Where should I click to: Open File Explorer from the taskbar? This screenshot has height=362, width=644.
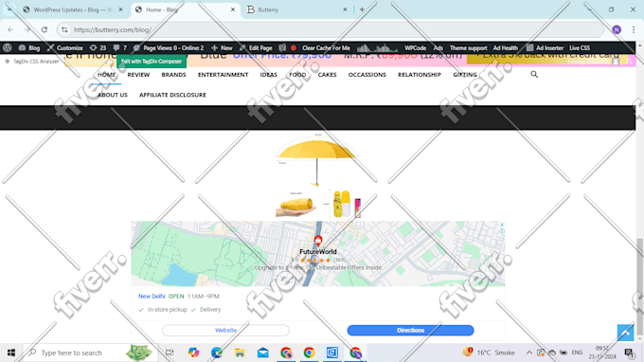(x=240, y=353)
